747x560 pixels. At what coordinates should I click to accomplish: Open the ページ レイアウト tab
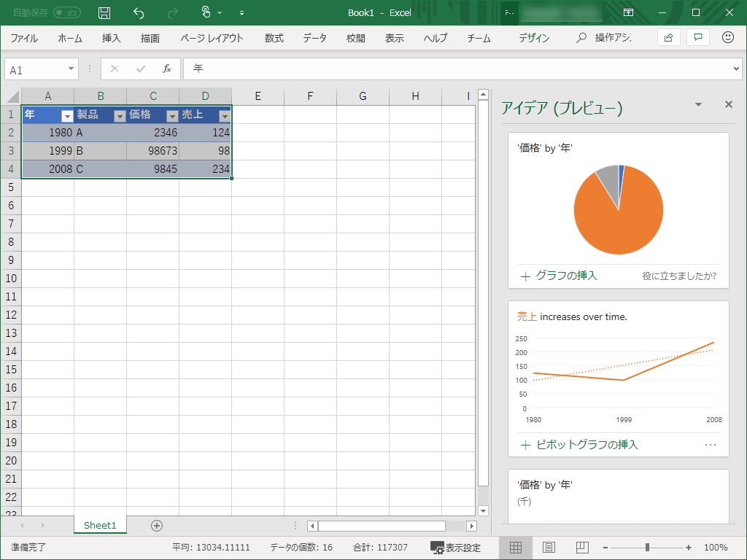click(212, 38)
